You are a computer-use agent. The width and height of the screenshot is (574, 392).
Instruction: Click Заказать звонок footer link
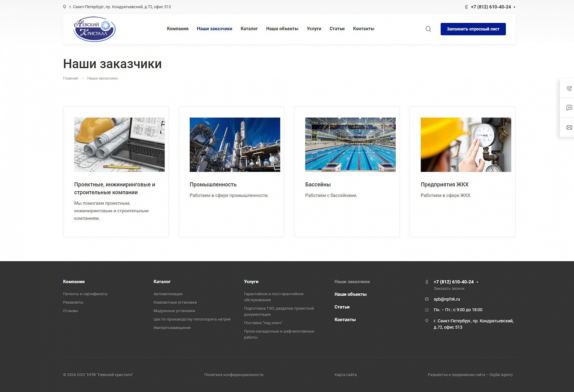click(449, 289)
